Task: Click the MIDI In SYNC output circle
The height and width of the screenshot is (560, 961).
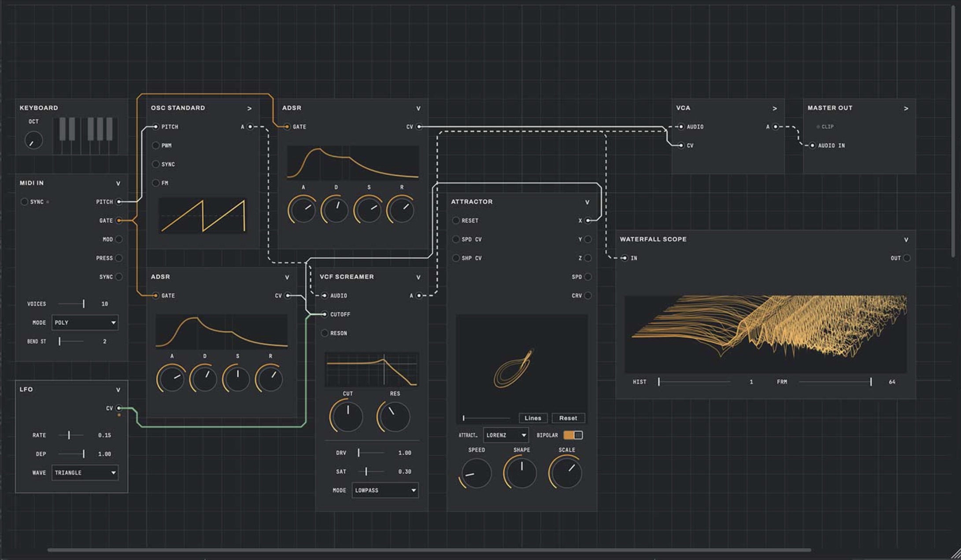Action: pos(119,277)
